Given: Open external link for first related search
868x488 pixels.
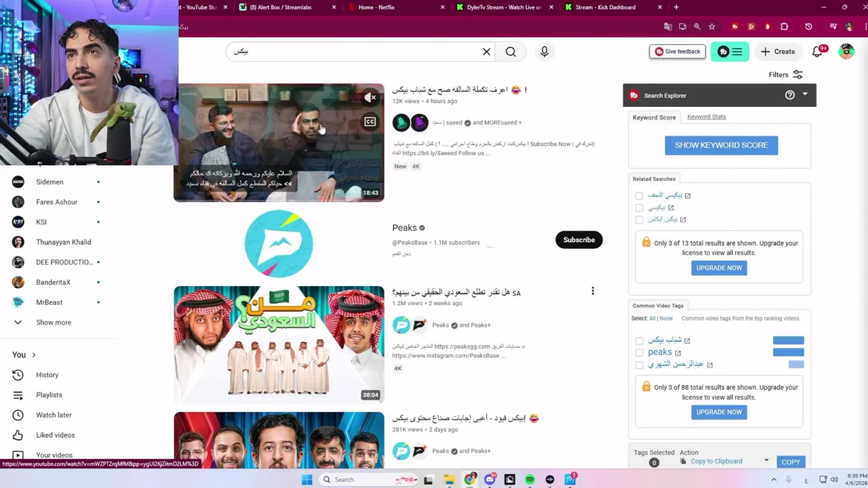Looking at the screenshot, I should tap(688, 196).
